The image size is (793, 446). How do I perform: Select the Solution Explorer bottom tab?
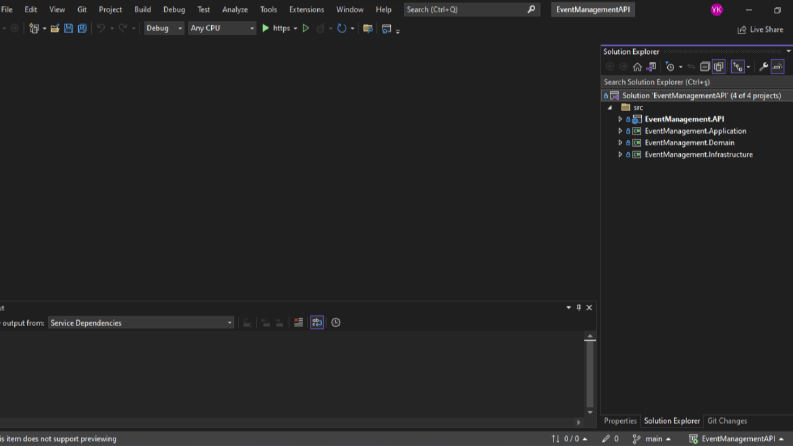tap(672, 421)
